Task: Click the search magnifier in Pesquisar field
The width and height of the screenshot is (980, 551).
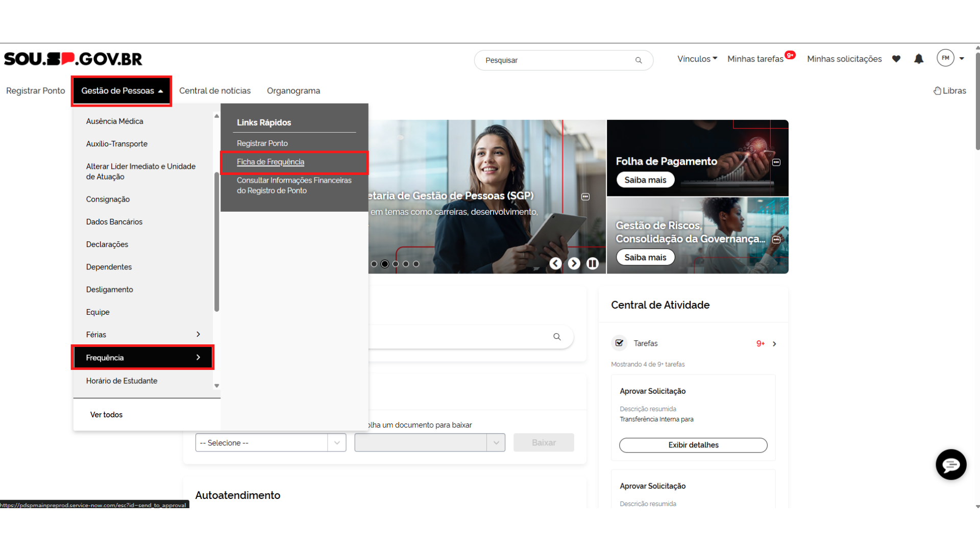Action: (639, 60)
